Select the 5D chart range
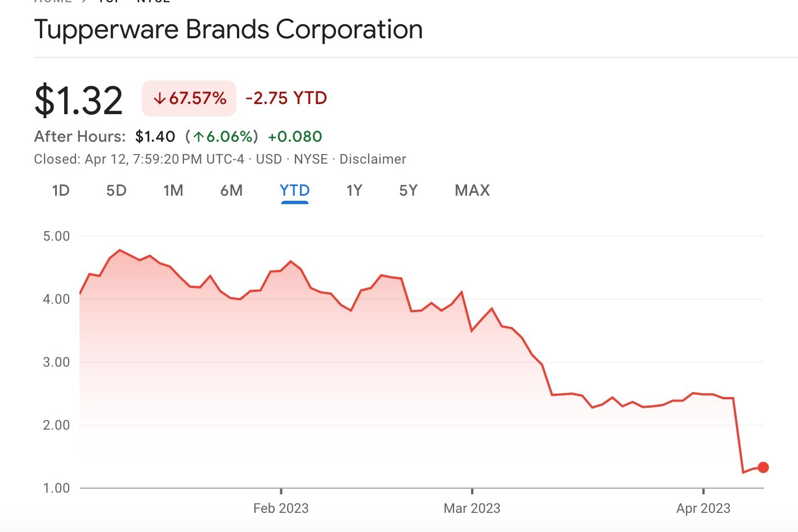The width and height of the screenshot is (798, 532). pyautogui.click(x=116, y=191)
